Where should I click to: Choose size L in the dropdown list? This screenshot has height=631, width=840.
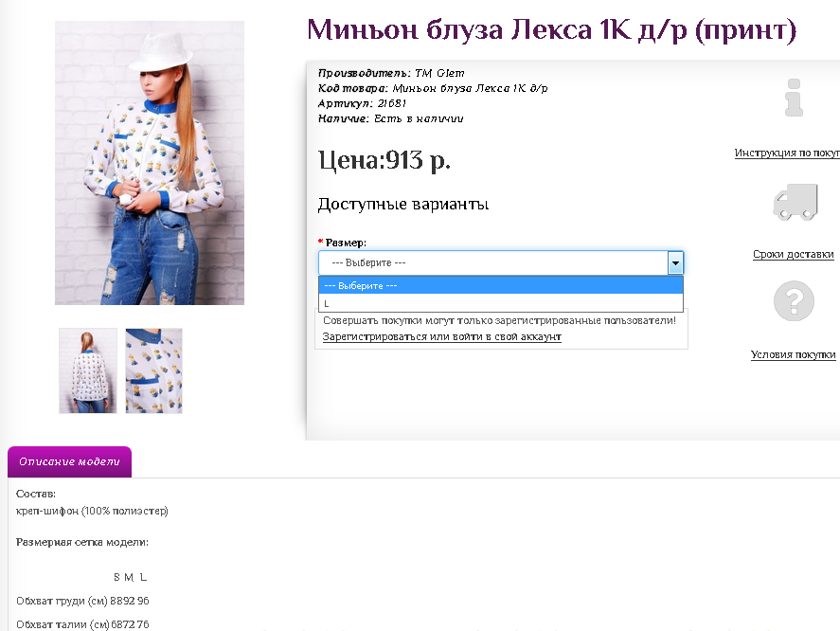(501, 303)
